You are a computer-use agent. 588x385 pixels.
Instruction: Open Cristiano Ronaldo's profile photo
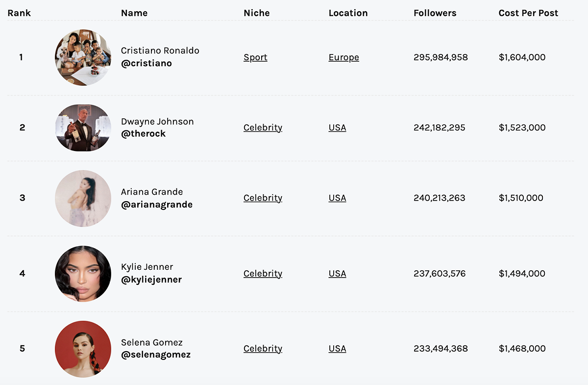(83, 57)
